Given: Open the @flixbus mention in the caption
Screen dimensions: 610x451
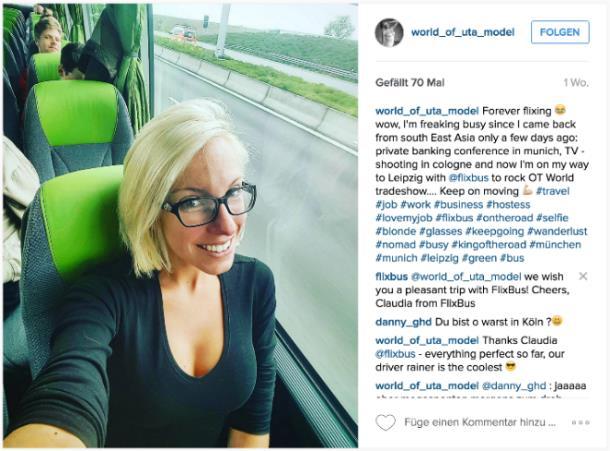Looking at the screenshot, I should tap(468, 178).
